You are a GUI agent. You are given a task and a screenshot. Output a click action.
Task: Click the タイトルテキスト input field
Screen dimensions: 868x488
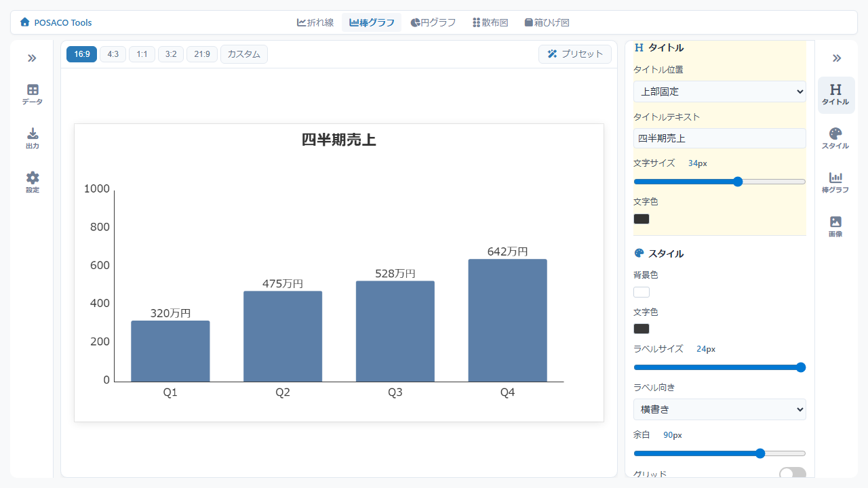[719, 138]
